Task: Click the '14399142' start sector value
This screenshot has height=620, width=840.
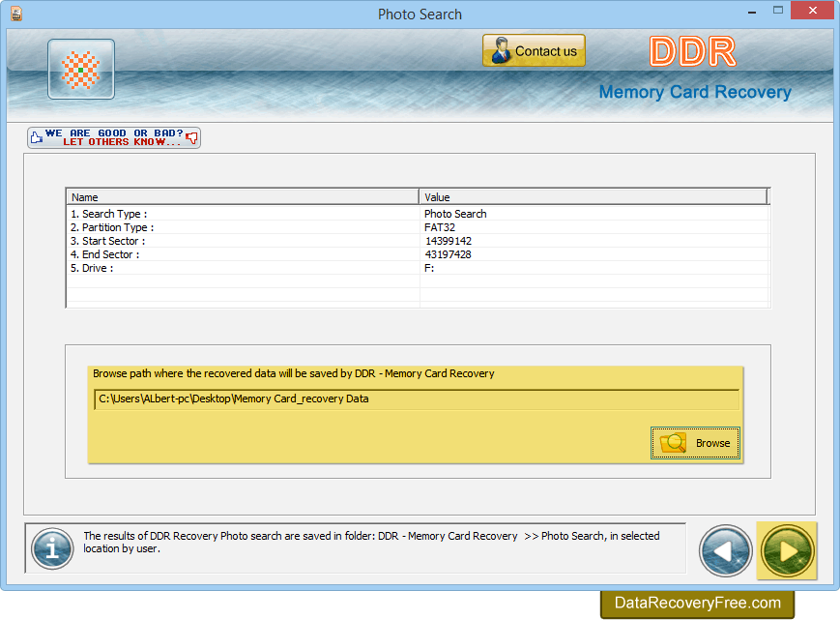Action: coord(449,241)
